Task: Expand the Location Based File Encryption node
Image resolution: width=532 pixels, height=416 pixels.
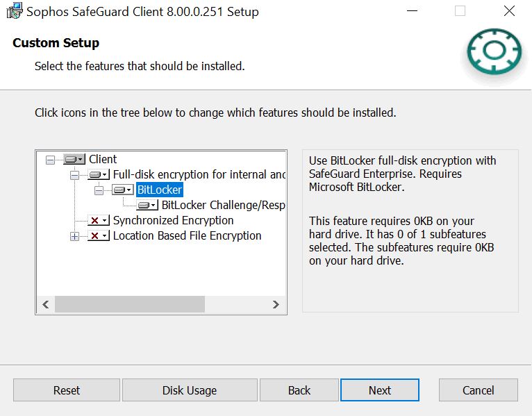Action: 74,236
